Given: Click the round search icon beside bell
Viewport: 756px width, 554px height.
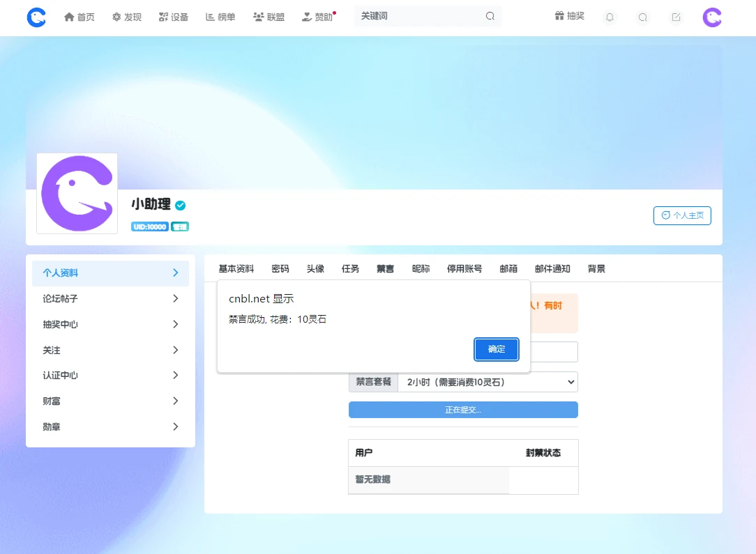Looking at the screenshot, I should (x=642, y=17).
